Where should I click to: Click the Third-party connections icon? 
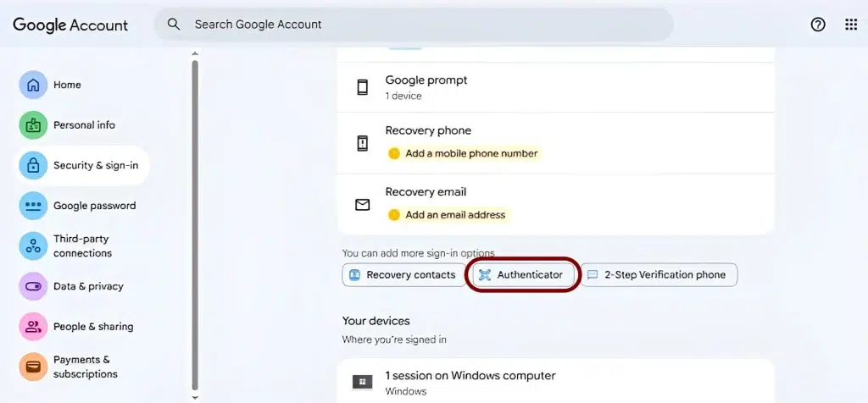(33, 246)
